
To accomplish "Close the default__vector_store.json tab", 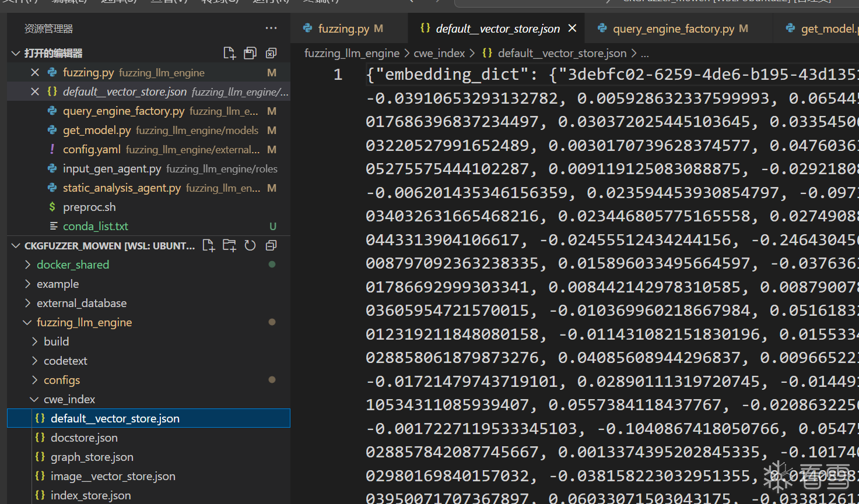I will 572,28.
